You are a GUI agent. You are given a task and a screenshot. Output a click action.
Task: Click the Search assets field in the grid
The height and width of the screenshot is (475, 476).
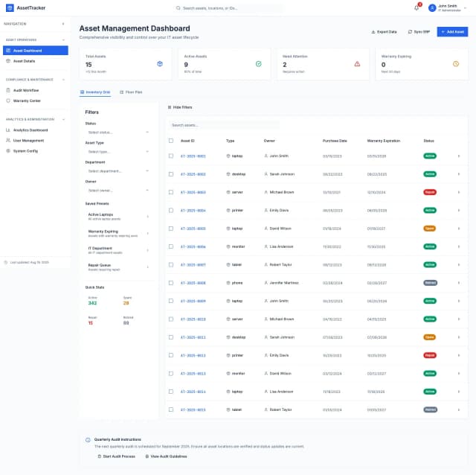click(x=223, y=125)
